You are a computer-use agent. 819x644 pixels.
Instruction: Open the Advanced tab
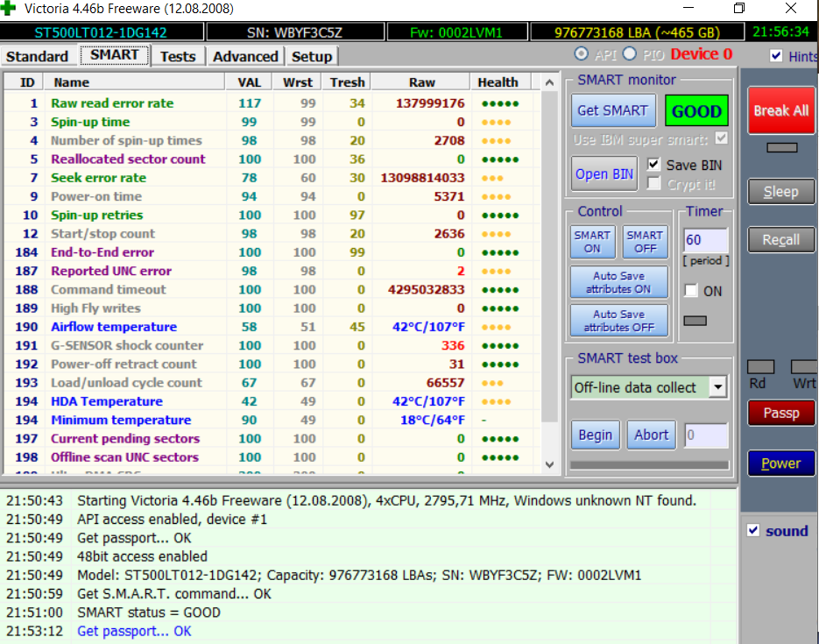click(x=245, y=56)
